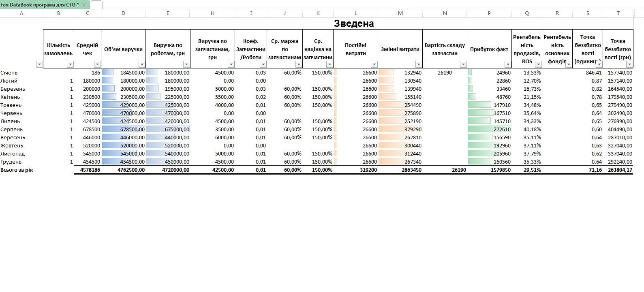Click total parts revenue cell 42500,00
Image resolution: width=644 pixels, height=292 pixels.
212,170
